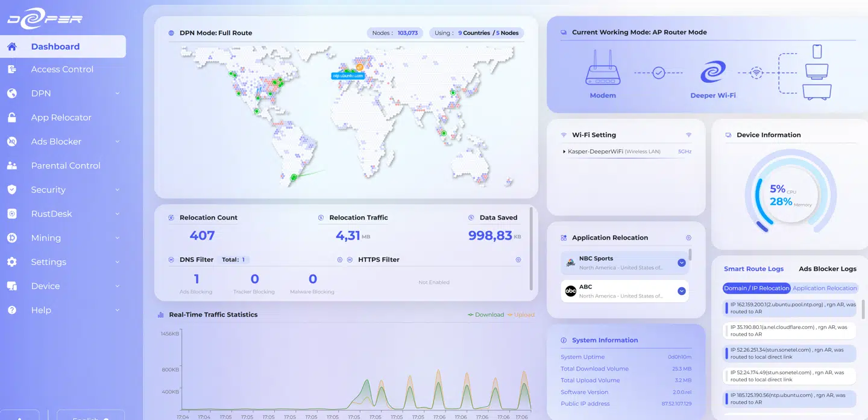Open settings gear for Application Relocation
The height and width of the screenshot is (420, 868).
pos(688,238)
